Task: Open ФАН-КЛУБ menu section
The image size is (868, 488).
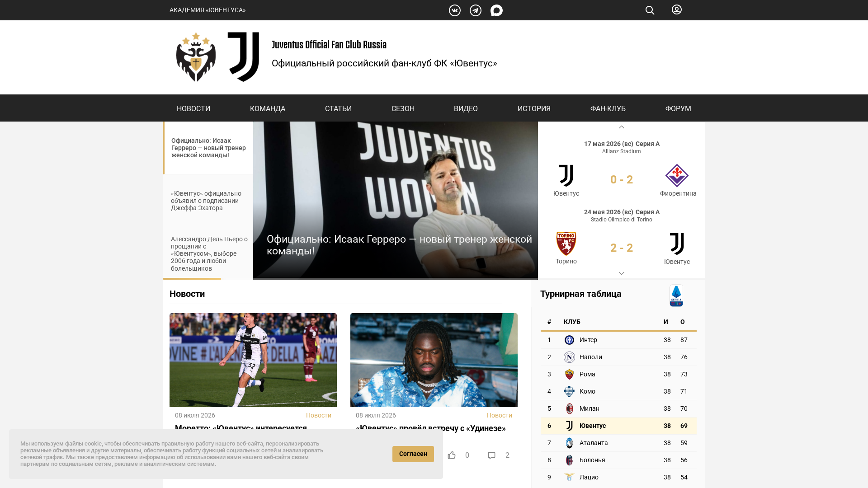Action: 608,108
